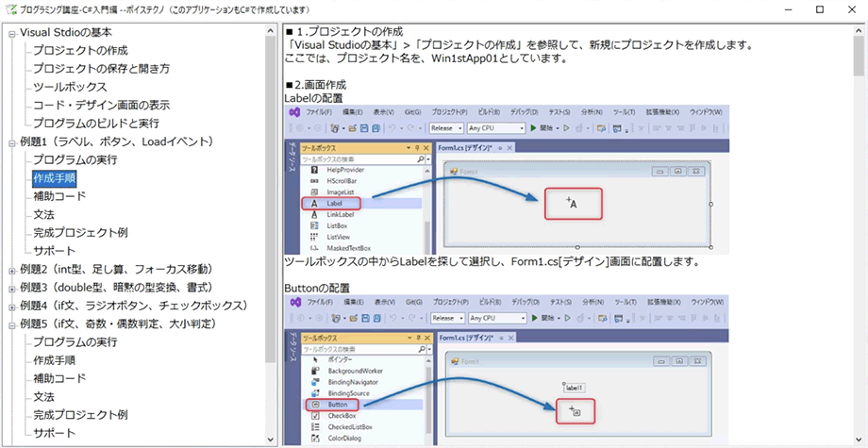
Task: Open 作成手順 under 例題5
Action: pyautogui.click(x=55, y=360)
